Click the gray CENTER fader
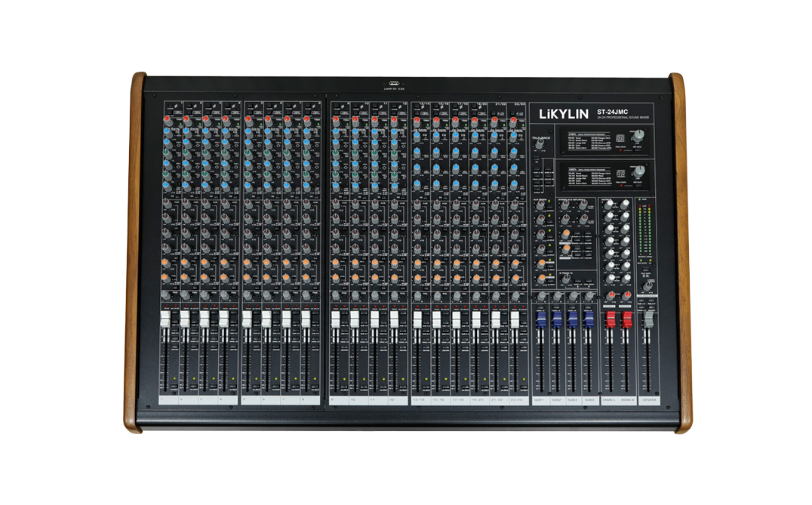Screen dimensions: 812x505 (x=647, y=319)
